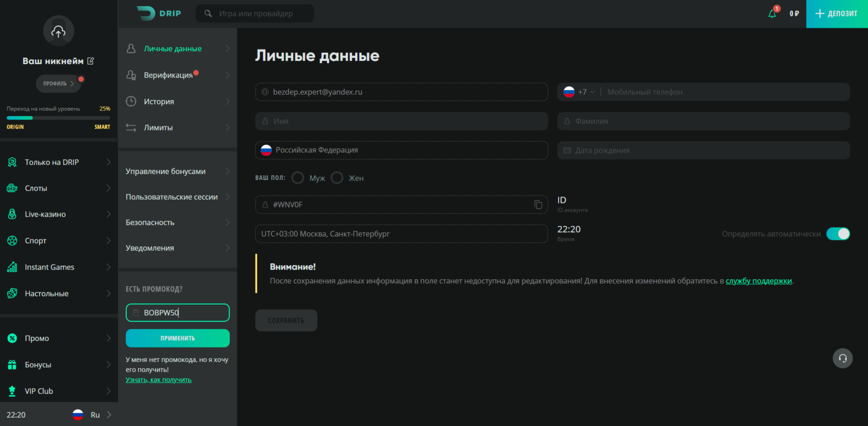Edit nickname with the pencil icon

click(91, 61)
